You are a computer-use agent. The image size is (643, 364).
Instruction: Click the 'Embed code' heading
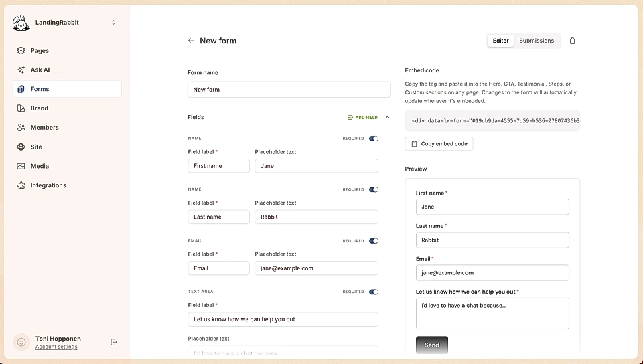[x=422, y=70]
